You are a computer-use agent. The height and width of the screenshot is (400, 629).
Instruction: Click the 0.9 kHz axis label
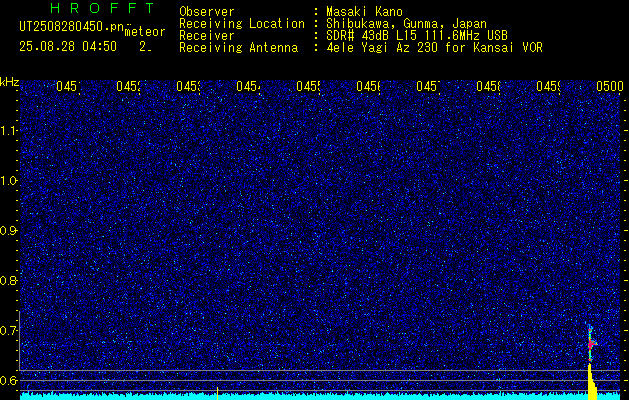pyautogui.click(x=9, y=231)
